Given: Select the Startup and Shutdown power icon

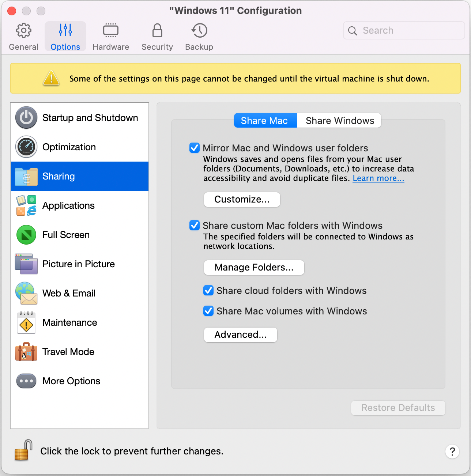Looking at the screenshot, I should point(26,117).
